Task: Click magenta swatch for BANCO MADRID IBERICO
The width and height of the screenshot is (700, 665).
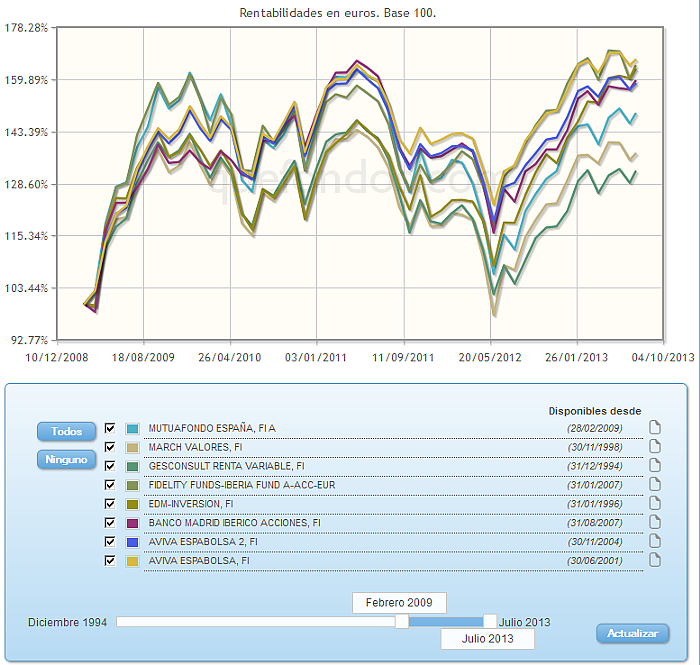Action: pos(133,523)
